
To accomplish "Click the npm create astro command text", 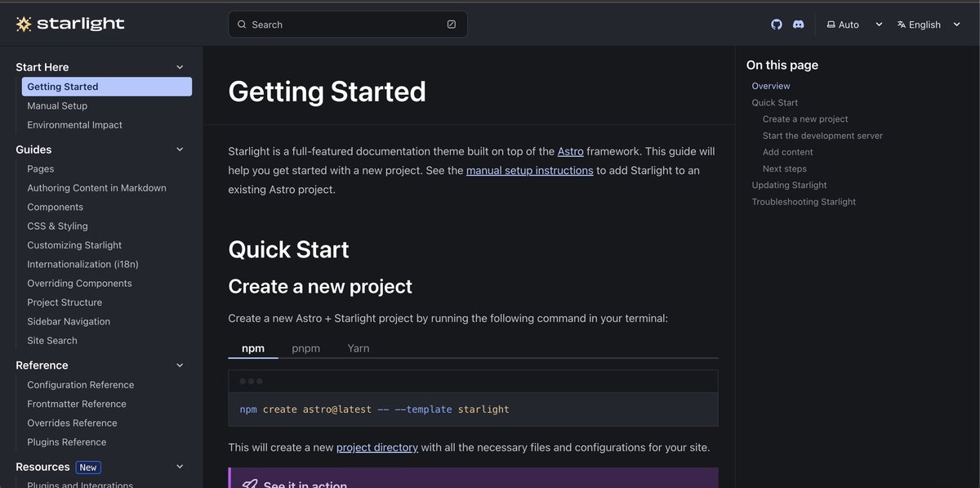I will tap(375, 410).
